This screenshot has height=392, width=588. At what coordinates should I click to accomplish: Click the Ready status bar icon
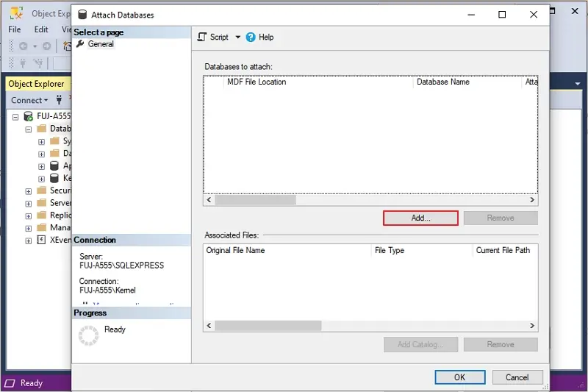(x=10, y=383)
